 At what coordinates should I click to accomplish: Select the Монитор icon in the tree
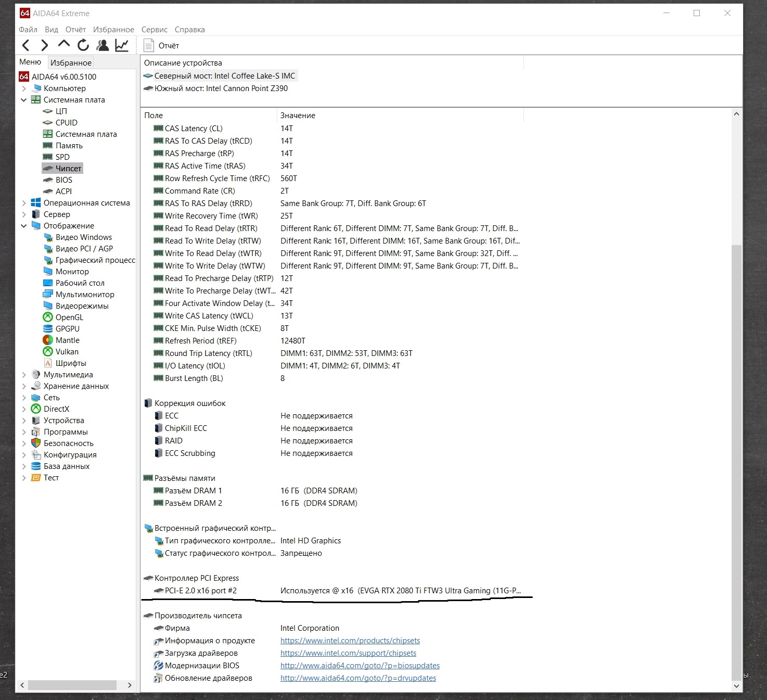click(x=48, y=272)
